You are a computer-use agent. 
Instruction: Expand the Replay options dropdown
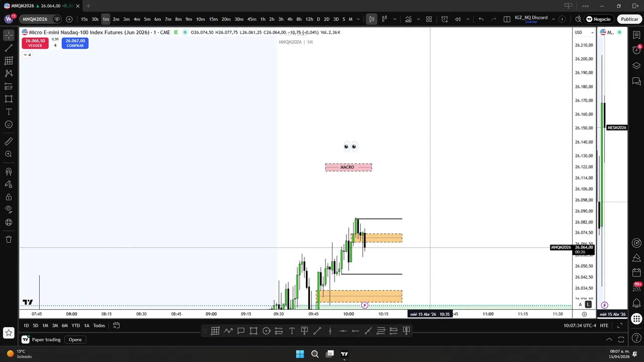[468, 19]
